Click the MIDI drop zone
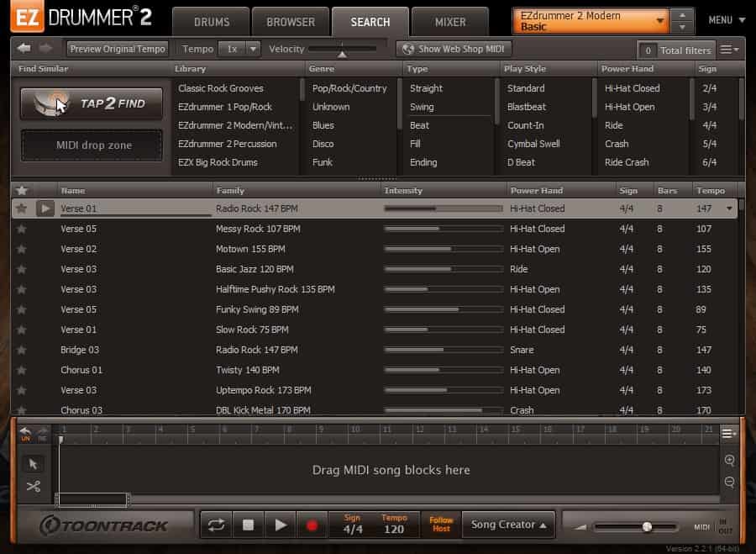The width and height of the screenshot is (756, 554). click(x=92, y=145)
